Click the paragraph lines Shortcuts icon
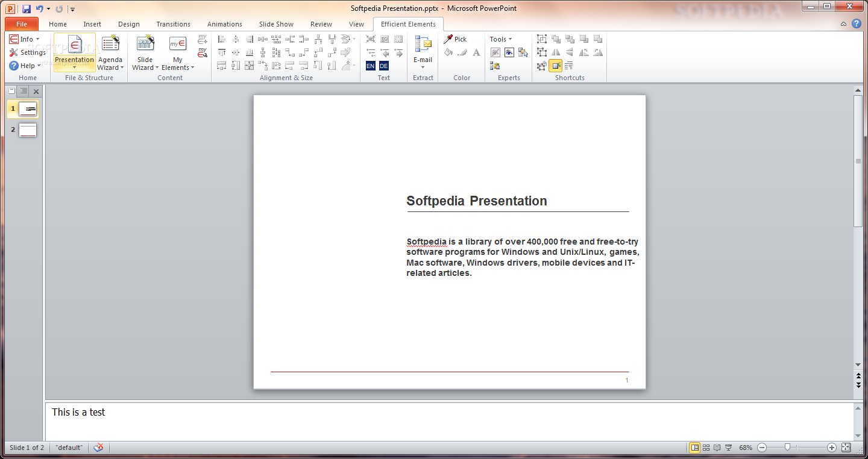This screenshot has height=459, width=868. coord(569,66)
